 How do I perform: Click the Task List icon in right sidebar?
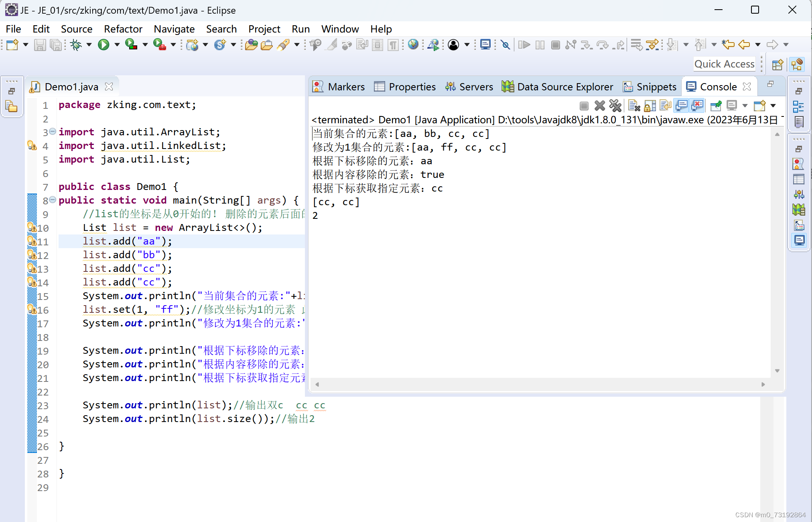click(x=799, y=122)
